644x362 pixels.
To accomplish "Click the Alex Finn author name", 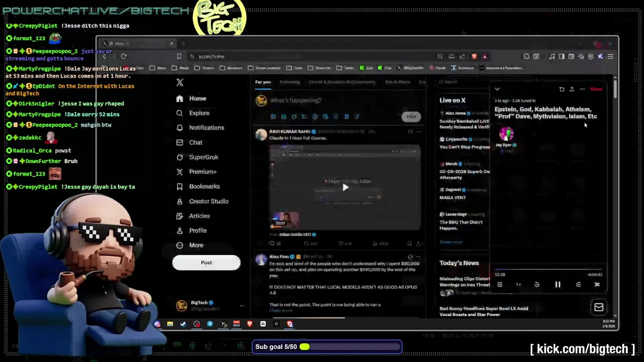I will 279,257.
